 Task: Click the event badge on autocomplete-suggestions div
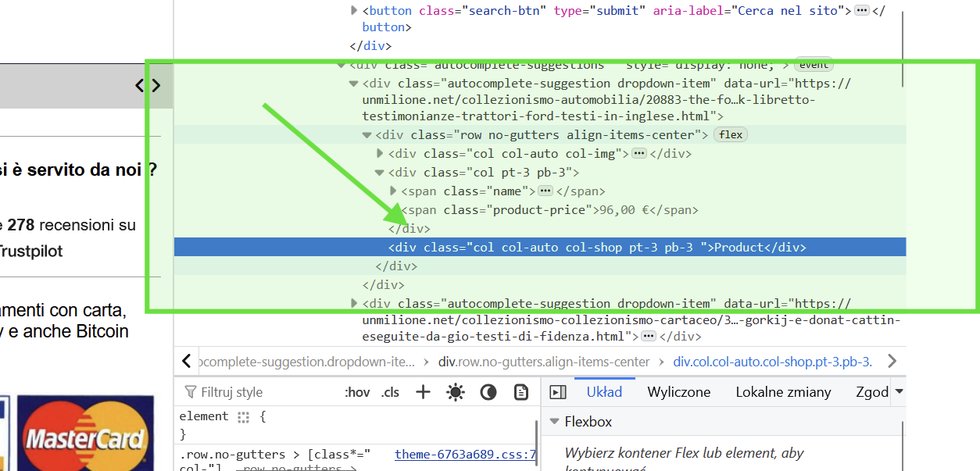pos(814,65)
